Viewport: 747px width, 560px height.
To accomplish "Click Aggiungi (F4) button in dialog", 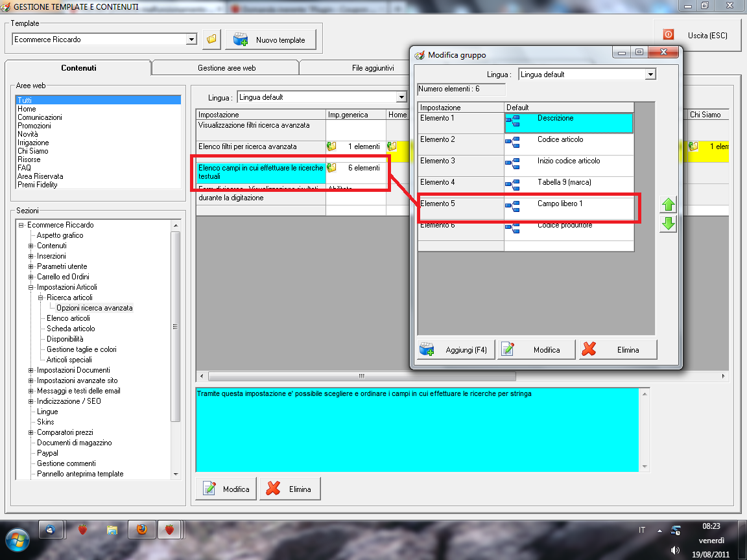I will tap(456, 349).
